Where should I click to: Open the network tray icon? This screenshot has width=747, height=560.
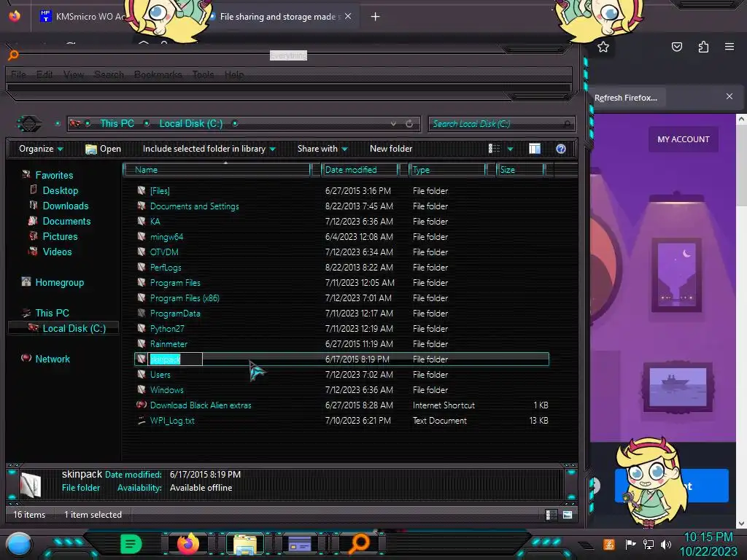coord(649,544)
